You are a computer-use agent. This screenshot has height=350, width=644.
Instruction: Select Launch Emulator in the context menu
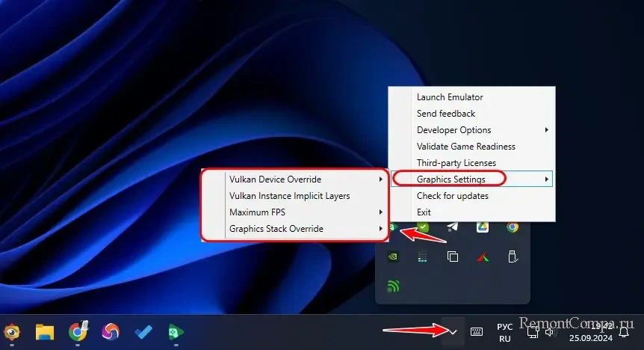coord(450,97)
